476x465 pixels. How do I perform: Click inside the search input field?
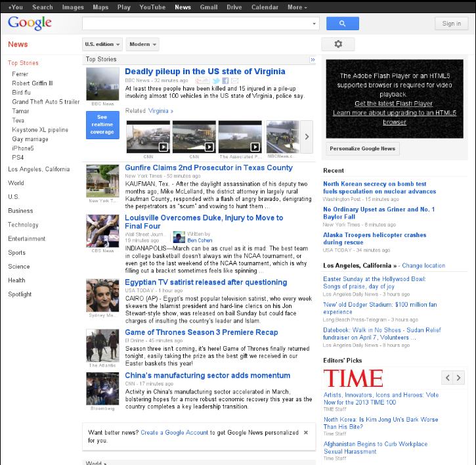197,24
